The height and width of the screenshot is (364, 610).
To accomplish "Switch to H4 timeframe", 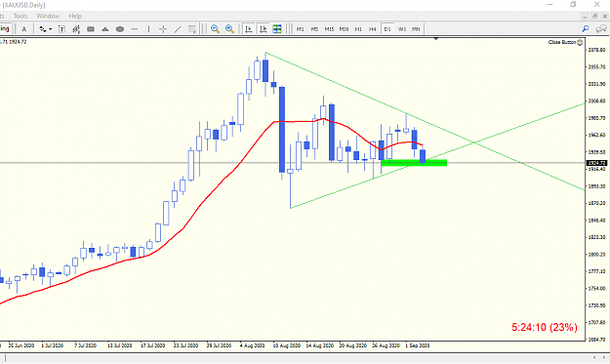I will [373, 29].
